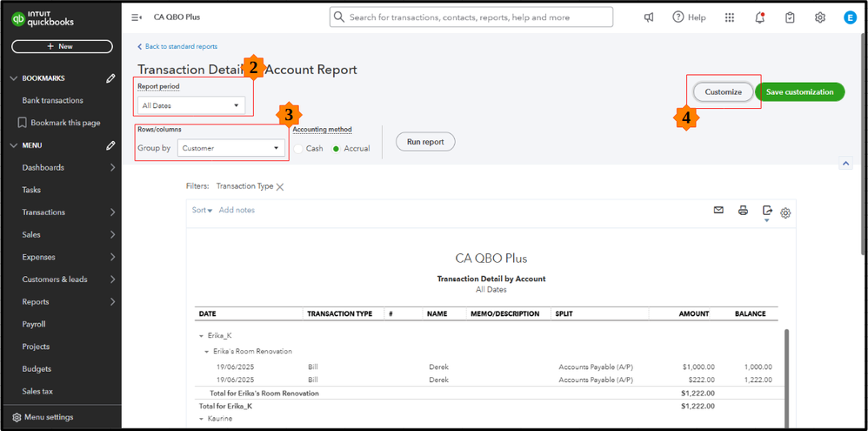The height and width of the screenshot is (431, 868).
Task: Select the Cash accounting method
Action: (299, 149)
